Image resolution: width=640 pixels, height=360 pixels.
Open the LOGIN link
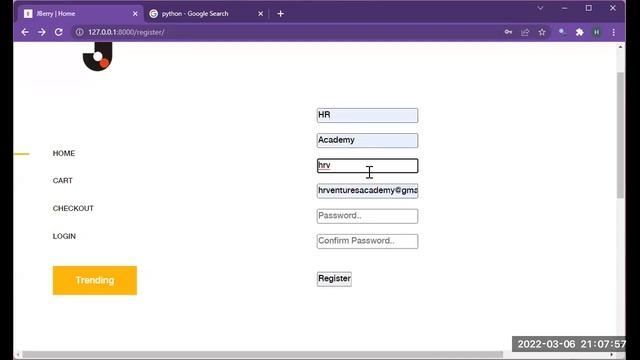point(64,236)
